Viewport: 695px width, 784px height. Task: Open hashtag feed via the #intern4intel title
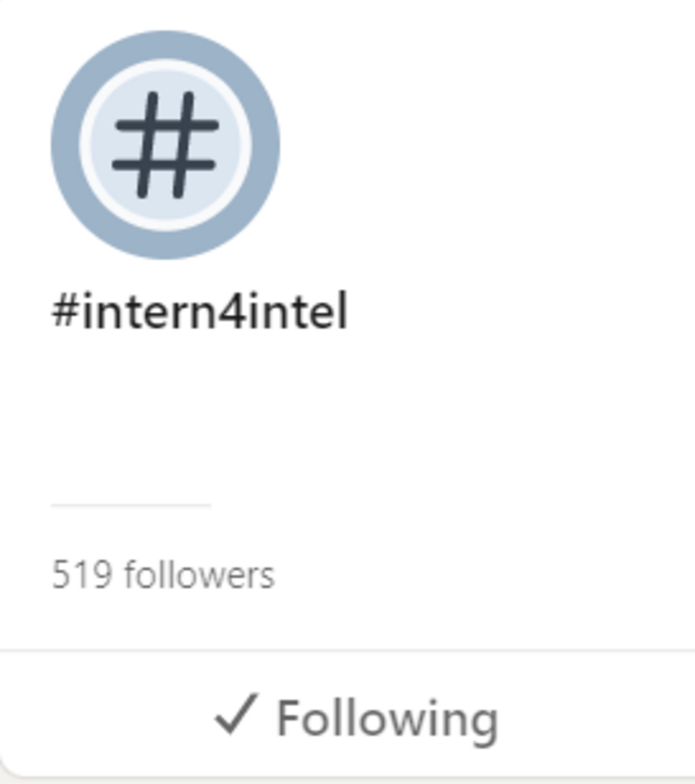click(200, 311)
